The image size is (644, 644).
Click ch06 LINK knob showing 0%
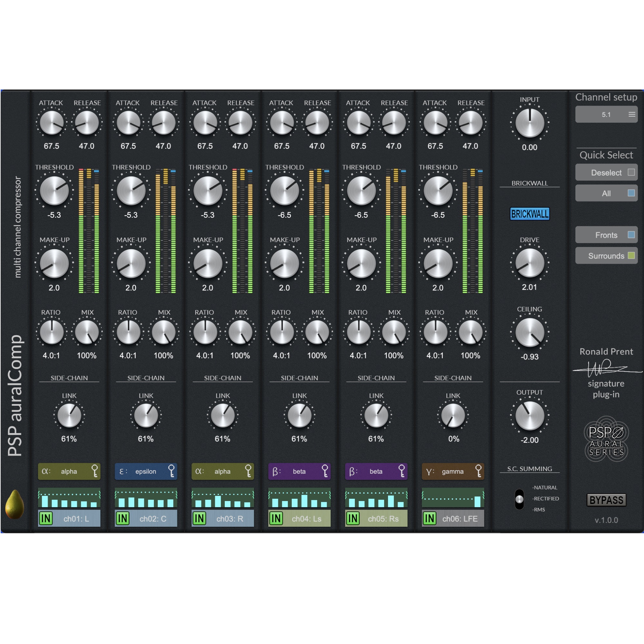[453, 415]
